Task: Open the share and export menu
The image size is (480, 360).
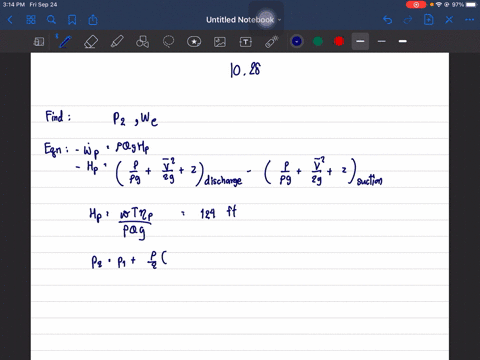Action: point(93,20)
